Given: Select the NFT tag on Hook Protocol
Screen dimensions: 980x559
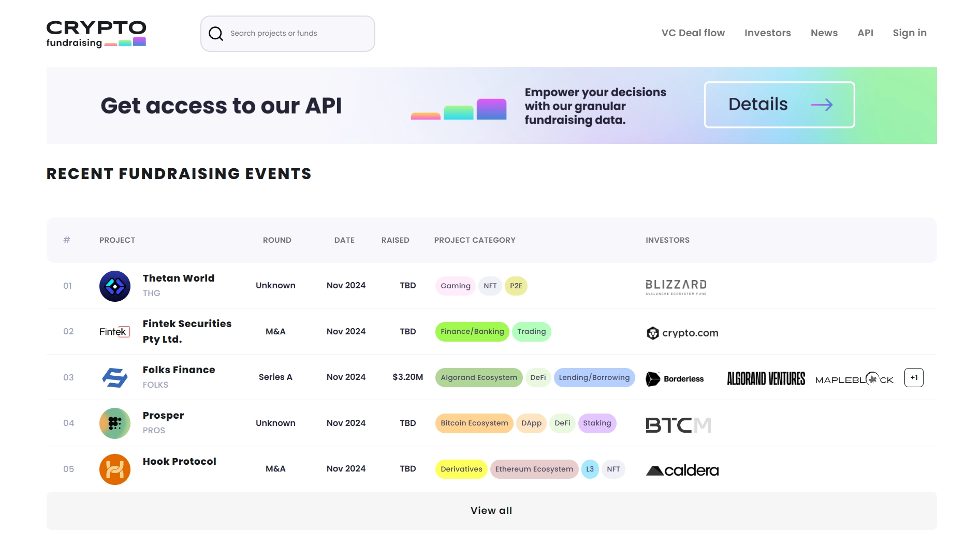Looking at the screenshot, I should pos(613,469).
